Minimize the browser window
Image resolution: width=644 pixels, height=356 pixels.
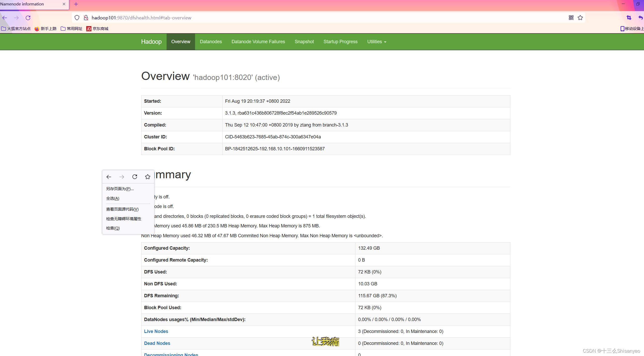[623, 4]
